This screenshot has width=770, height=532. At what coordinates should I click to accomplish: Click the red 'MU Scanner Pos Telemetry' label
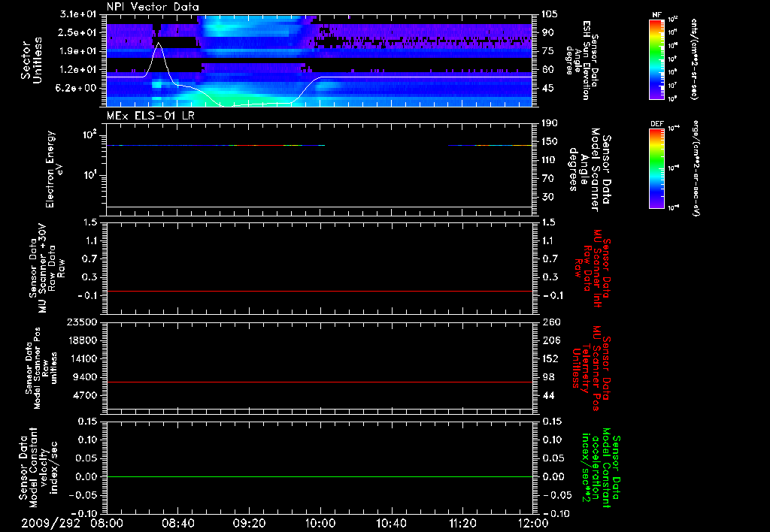click(591, 368)
